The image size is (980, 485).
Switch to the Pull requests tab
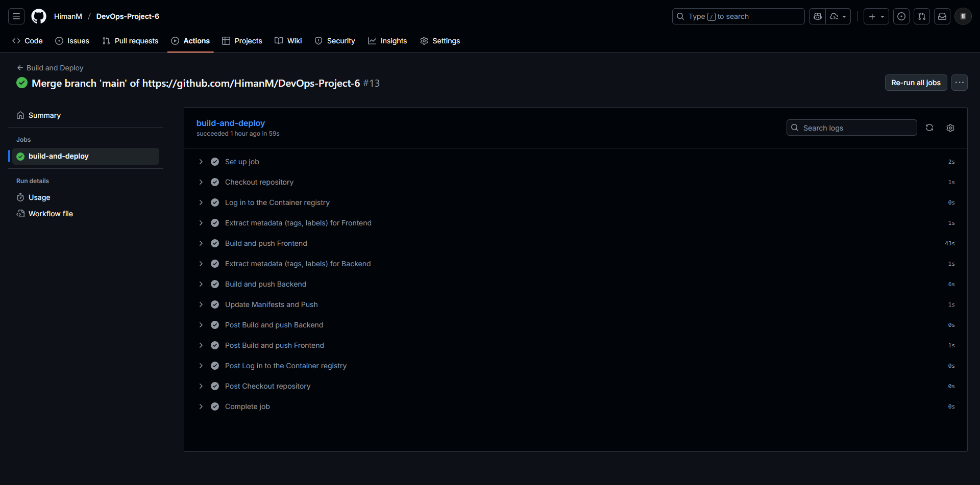tap(130, 41)
